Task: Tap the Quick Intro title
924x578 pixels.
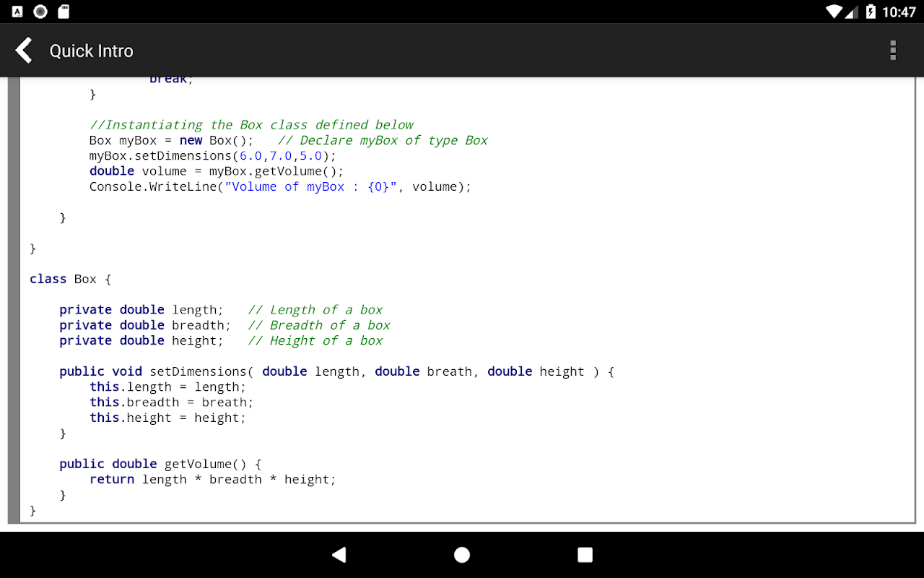Action: click(91, 51)
